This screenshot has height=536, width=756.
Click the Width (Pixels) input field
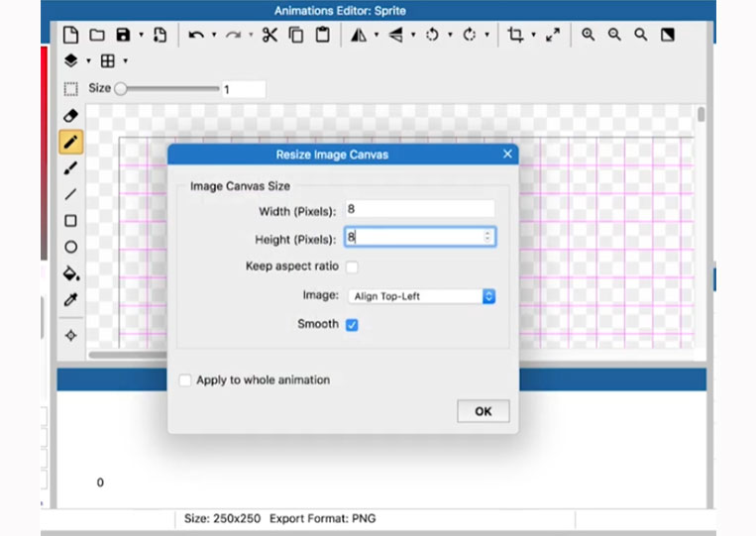[420, 209]
